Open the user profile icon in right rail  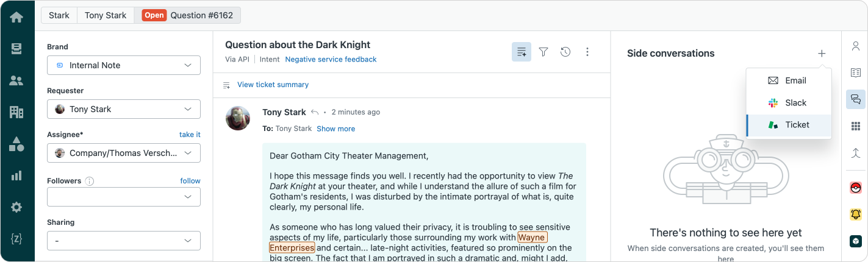pyautogui.click(x=856, y=46)
